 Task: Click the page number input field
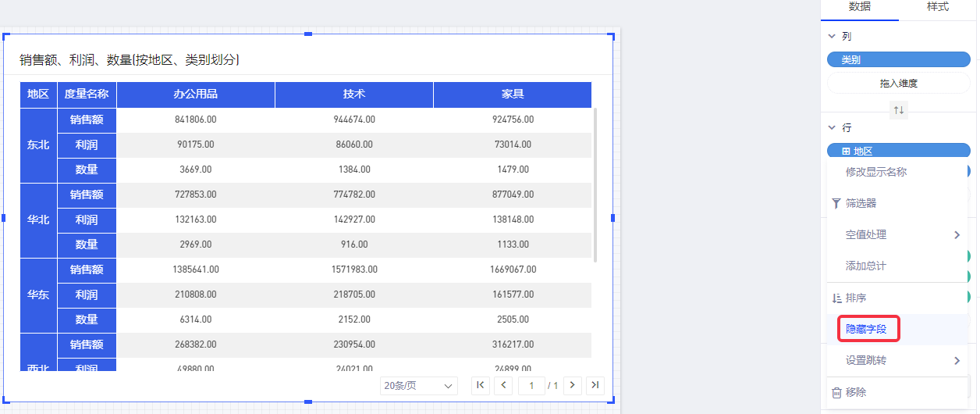click(x=531, y=386)
